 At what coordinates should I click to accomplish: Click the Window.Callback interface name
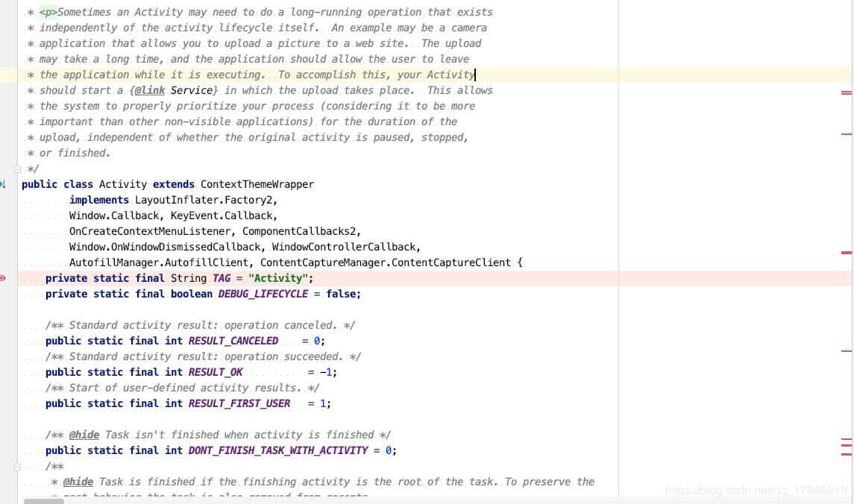tap(114, 216)
